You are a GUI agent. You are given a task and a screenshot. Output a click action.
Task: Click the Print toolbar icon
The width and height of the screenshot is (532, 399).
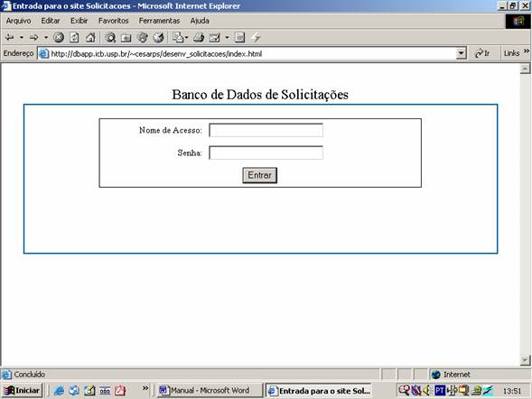199,37
